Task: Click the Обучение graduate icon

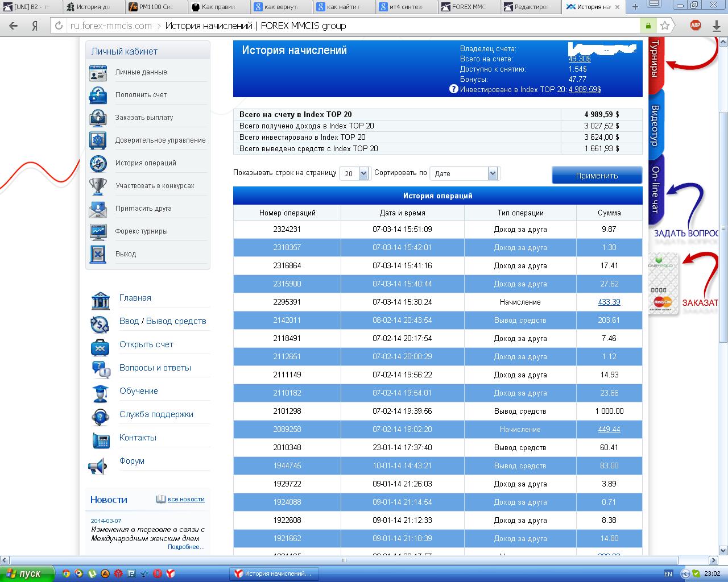Action: point(100,393)
